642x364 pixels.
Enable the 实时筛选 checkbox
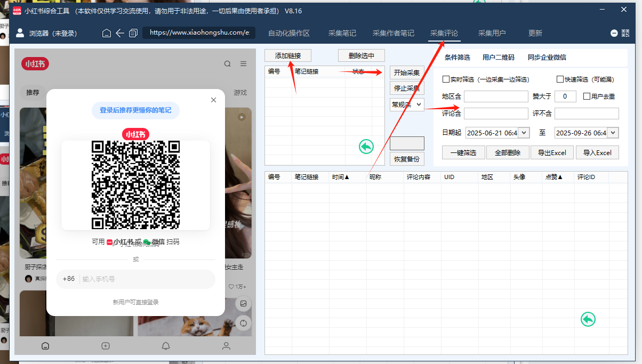446,79
